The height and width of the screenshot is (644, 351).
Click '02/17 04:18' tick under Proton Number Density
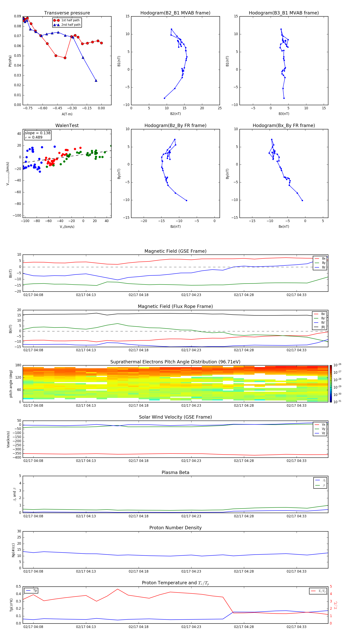point(138,571)
